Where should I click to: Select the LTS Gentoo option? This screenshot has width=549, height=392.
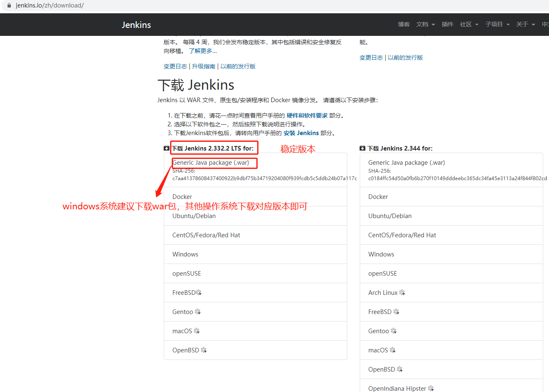point(256,312)
